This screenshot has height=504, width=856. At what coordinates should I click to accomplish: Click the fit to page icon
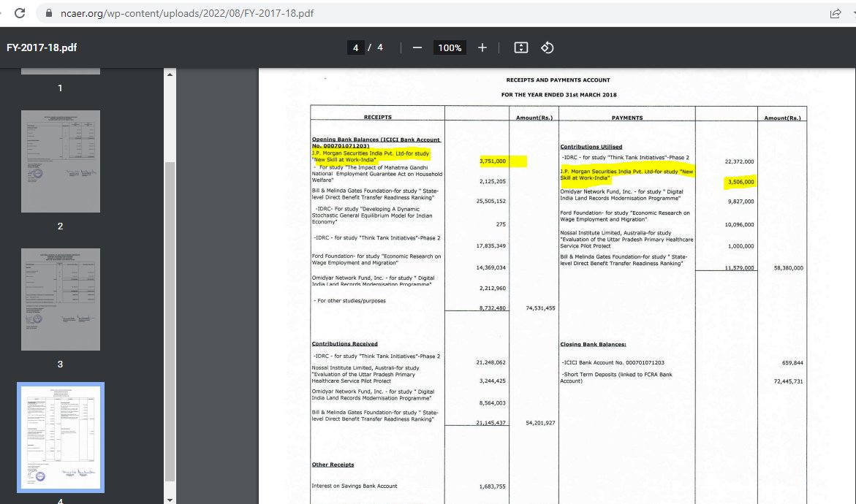(x=520, y=47)
